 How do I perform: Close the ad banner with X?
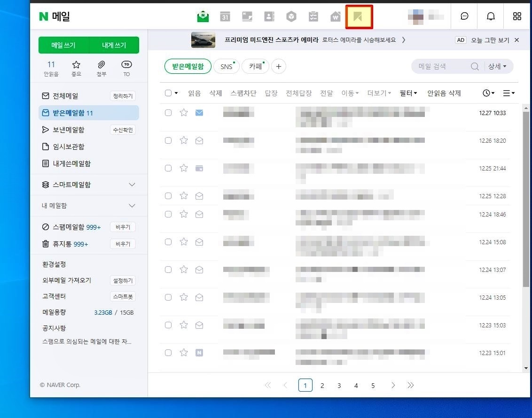517,40
